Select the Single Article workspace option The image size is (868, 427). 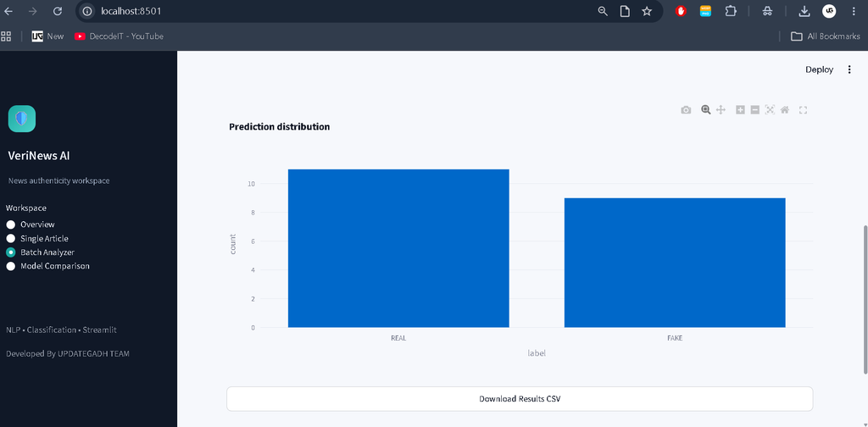[x=37, y=238]
